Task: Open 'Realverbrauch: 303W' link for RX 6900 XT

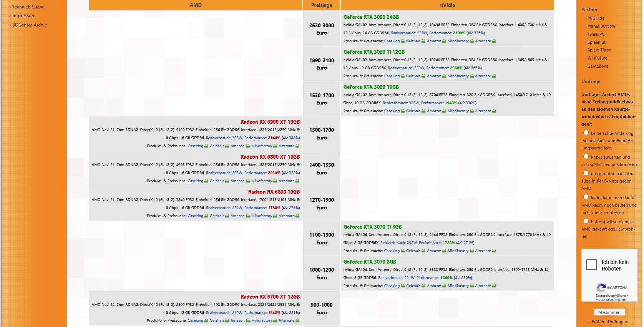Action: pos(224,138)
